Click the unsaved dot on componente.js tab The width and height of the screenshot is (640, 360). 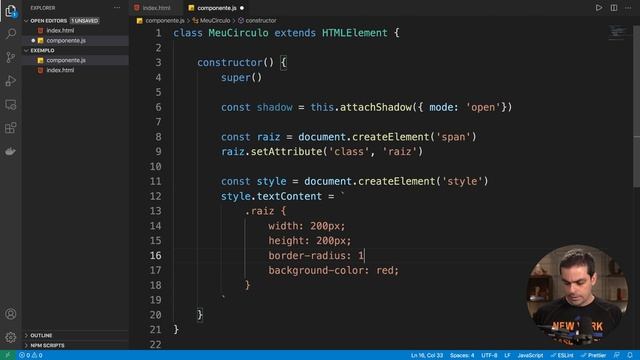(x=242, y=8)
